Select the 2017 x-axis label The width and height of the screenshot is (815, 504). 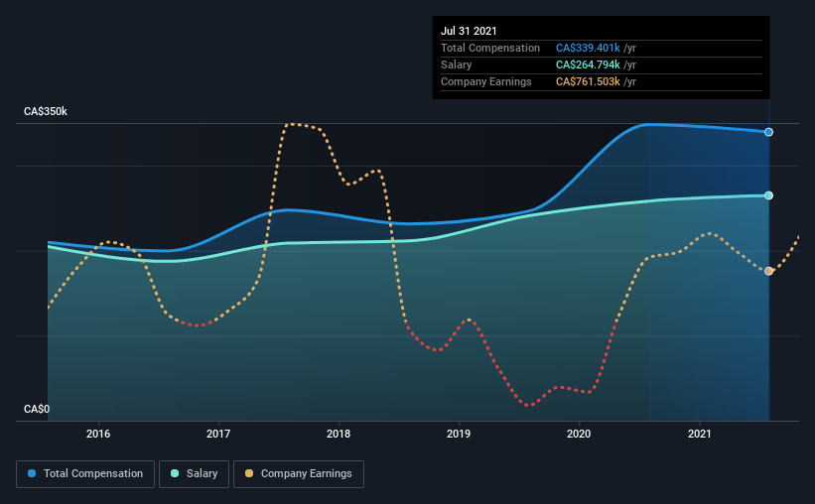[x=218, y=434]
